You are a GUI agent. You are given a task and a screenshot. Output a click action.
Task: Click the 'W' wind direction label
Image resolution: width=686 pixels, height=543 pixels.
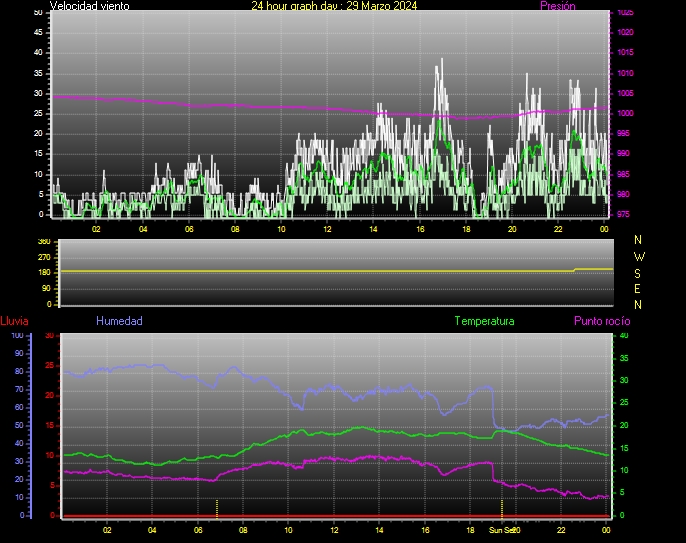tap(639, 256)
